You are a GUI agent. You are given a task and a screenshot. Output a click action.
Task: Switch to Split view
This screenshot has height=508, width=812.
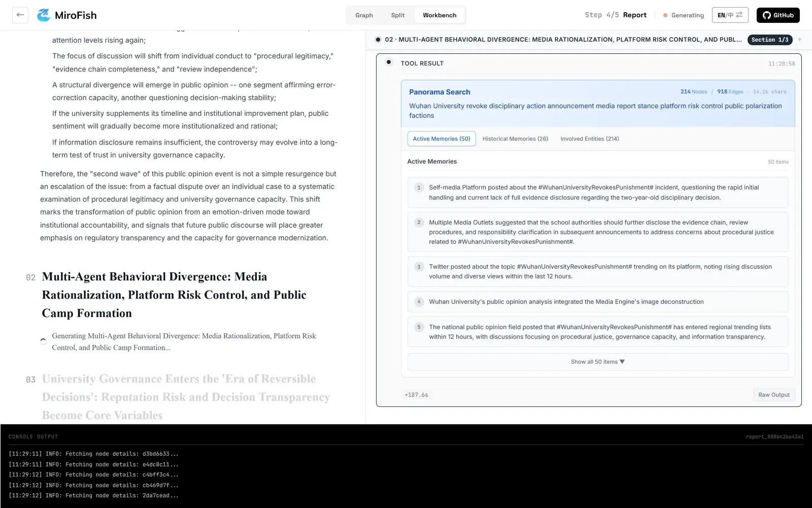pyautogui.click(x=398, y=15)
